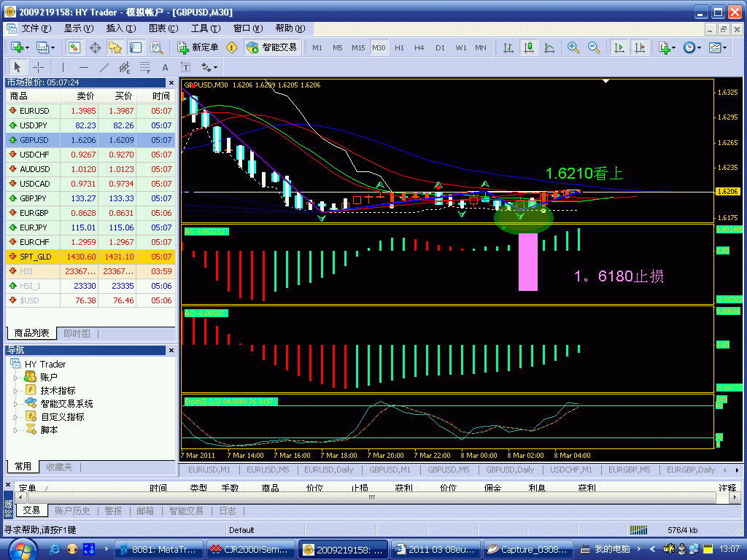Toggle the chart shift button
Screen dimensions: 747x560
point(640,47)
